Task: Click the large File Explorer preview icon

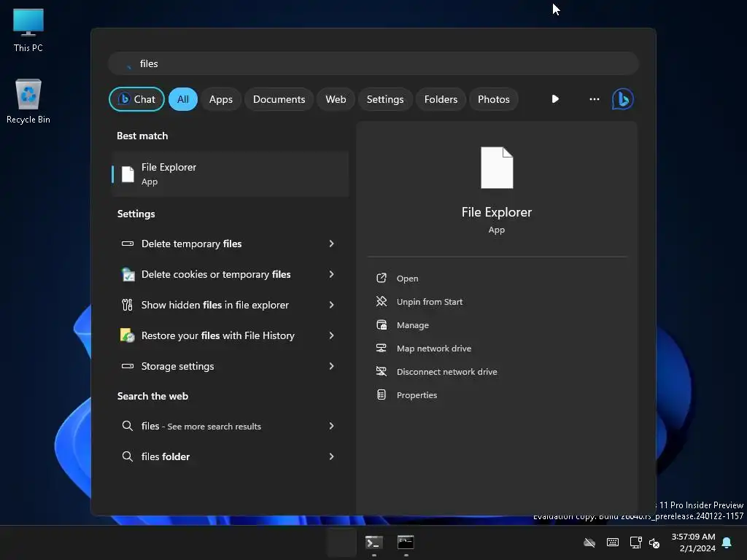Action: tap(496, 168)
